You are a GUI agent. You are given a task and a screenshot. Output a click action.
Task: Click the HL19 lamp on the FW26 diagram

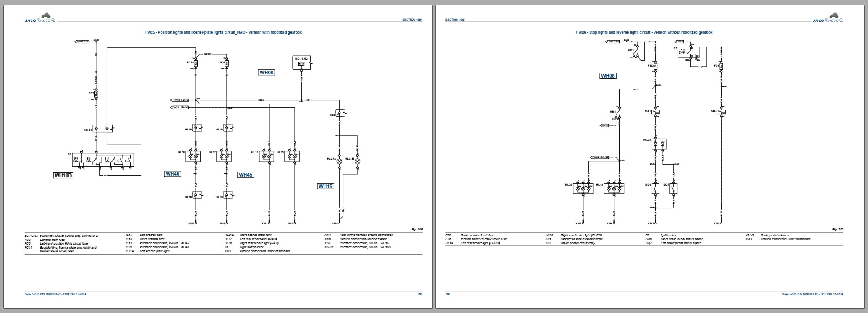[x=614, y=188]
